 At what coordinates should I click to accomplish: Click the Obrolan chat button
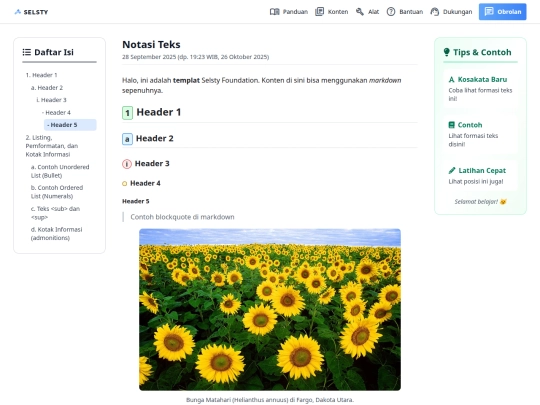click(x=502, y=12)
